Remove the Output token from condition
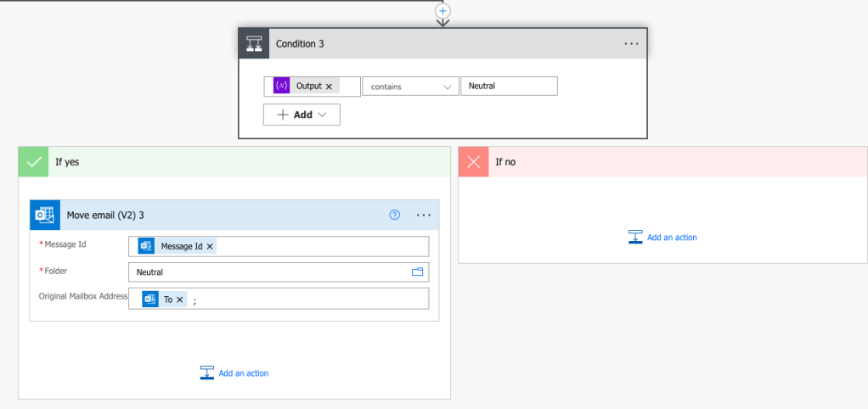The image size is (868, 409). [x=329, y=87]
